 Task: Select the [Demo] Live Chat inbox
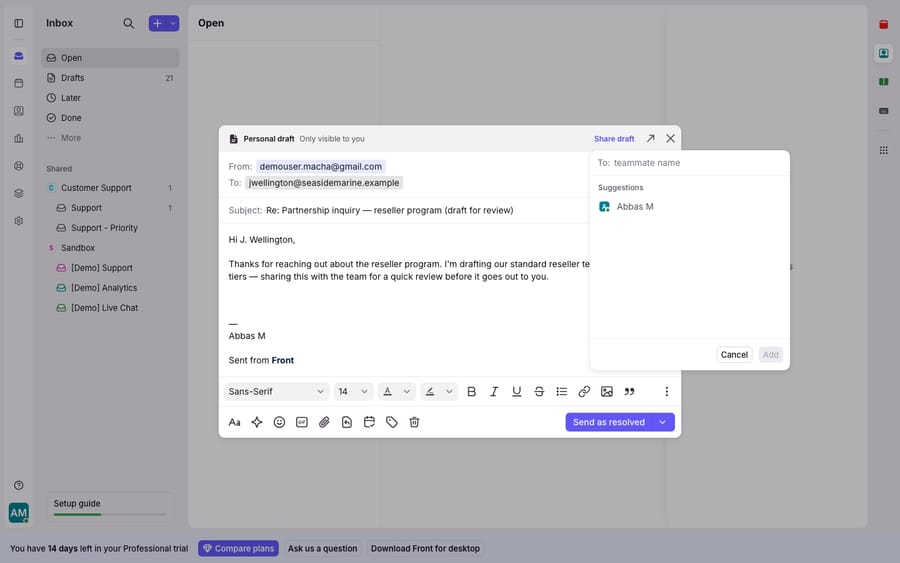tap(110, 308)
